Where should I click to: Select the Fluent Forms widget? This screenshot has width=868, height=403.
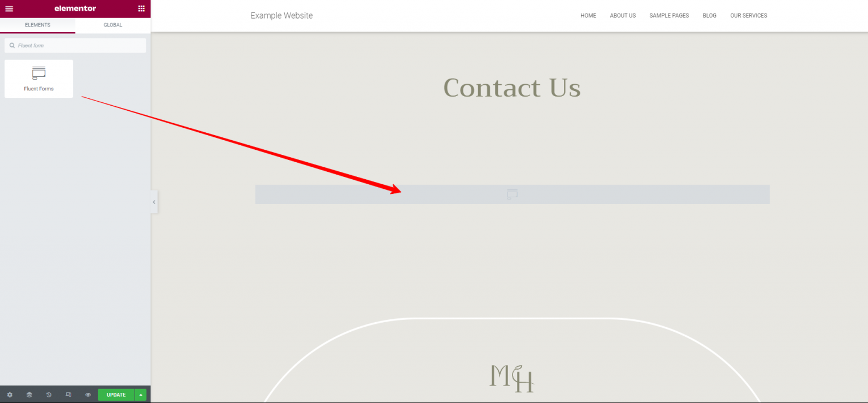click(x=39, y=79)
